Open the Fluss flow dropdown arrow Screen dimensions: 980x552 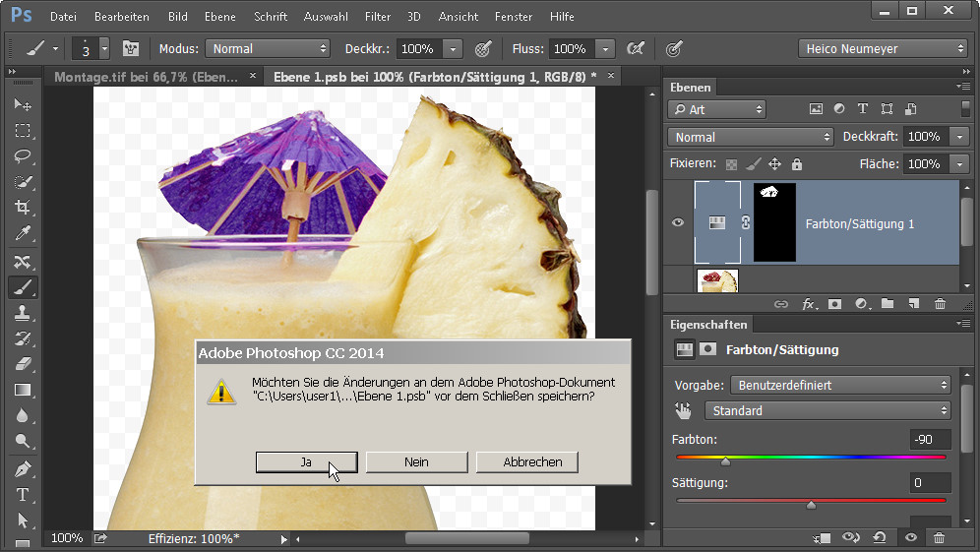tap(605, 49)
